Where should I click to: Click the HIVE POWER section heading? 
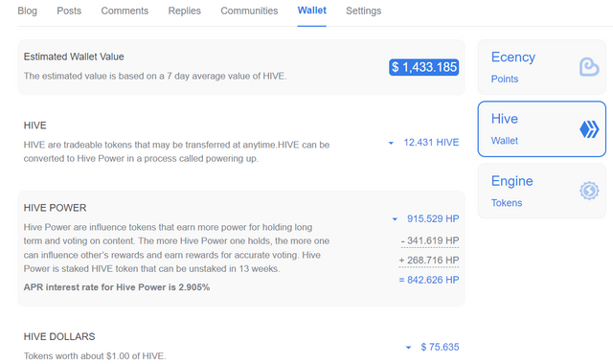click(x=56, y=208)
